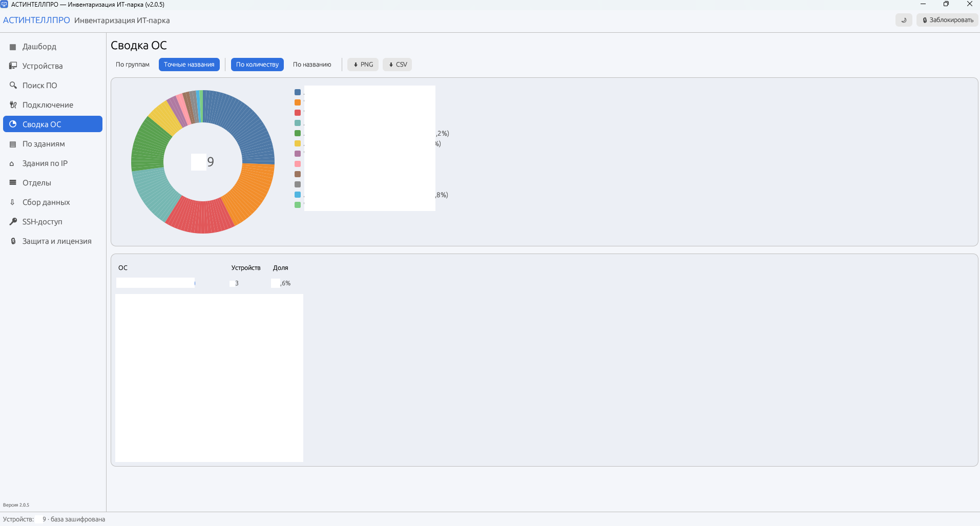Open the Подключение page
980x526 pixels.
53,105
